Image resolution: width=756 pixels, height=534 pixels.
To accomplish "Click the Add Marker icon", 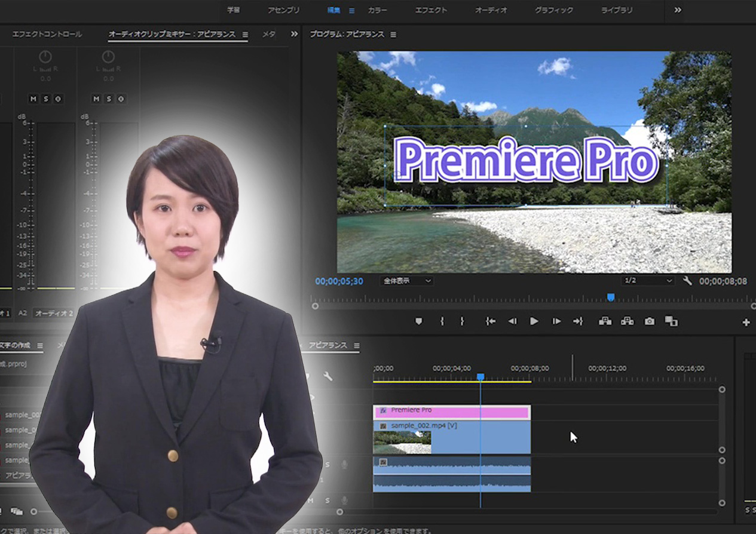I will coord(418,321).
